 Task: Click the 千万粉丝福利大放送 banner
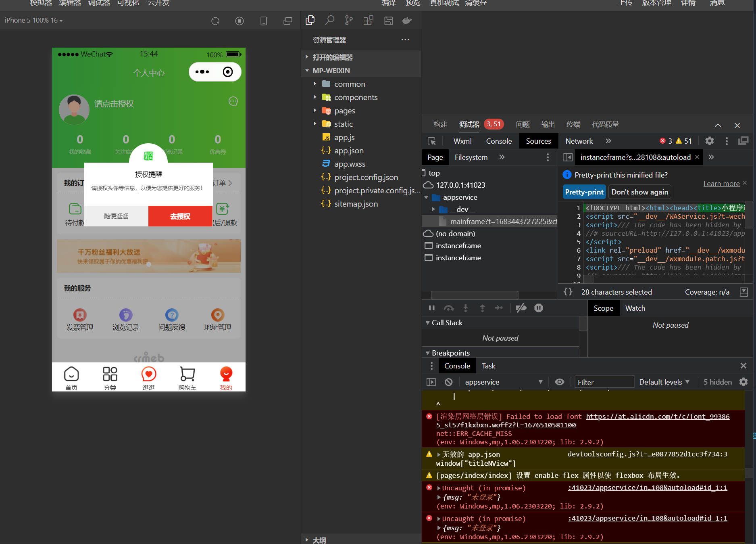[x=149, y=256]
